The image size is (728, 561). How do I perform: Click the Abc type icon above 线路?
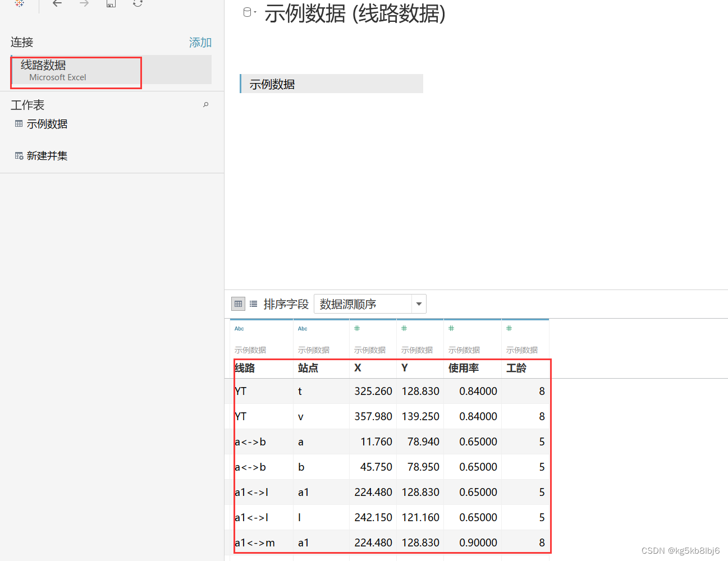pyautogui.click(x=239, y=329)
